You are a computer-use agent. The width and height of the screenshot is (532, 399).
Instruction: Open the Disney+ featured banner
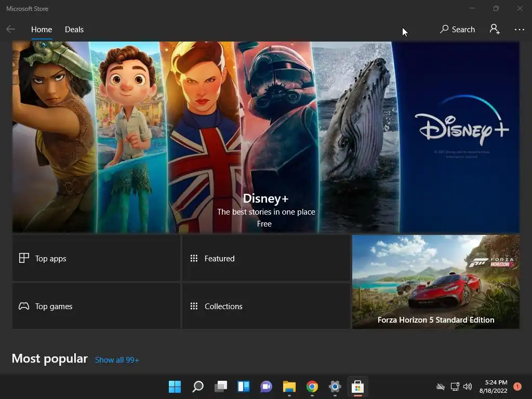click(x=265, y=137)
